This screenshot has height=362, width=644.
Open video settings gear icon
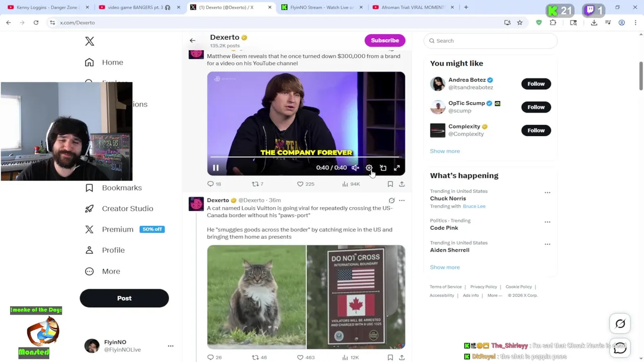click(369, 168)
